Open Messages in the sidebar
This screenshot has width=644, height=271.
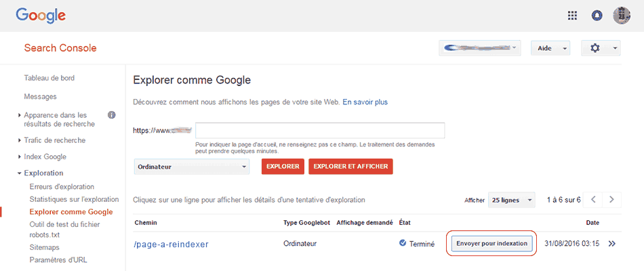point(40,97)
